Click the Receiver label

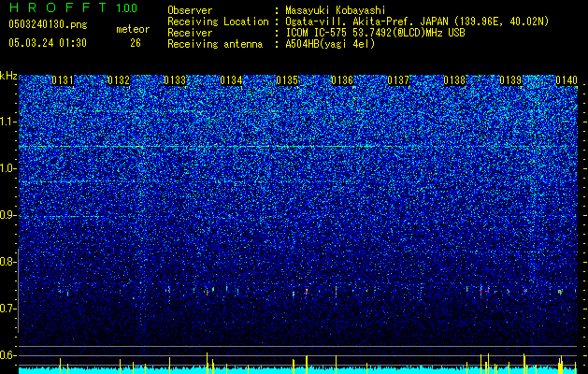click(x=190, y=33)
